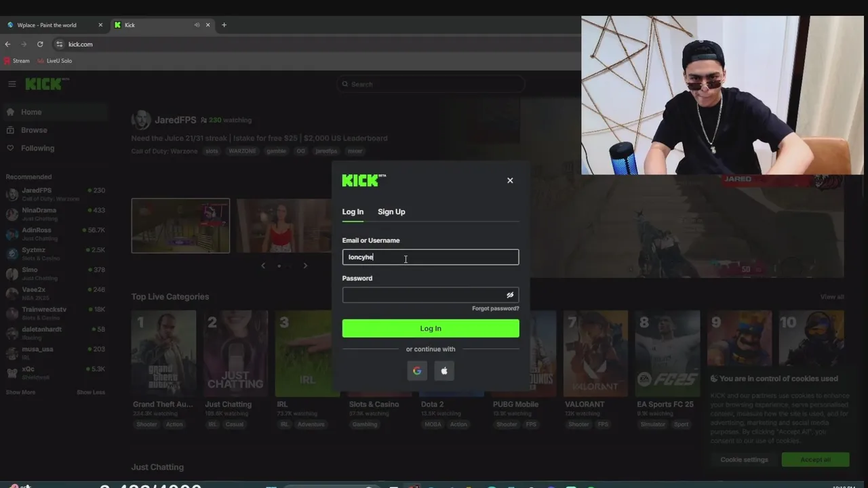Collapse recommended list with Show Less

(91, 392)
